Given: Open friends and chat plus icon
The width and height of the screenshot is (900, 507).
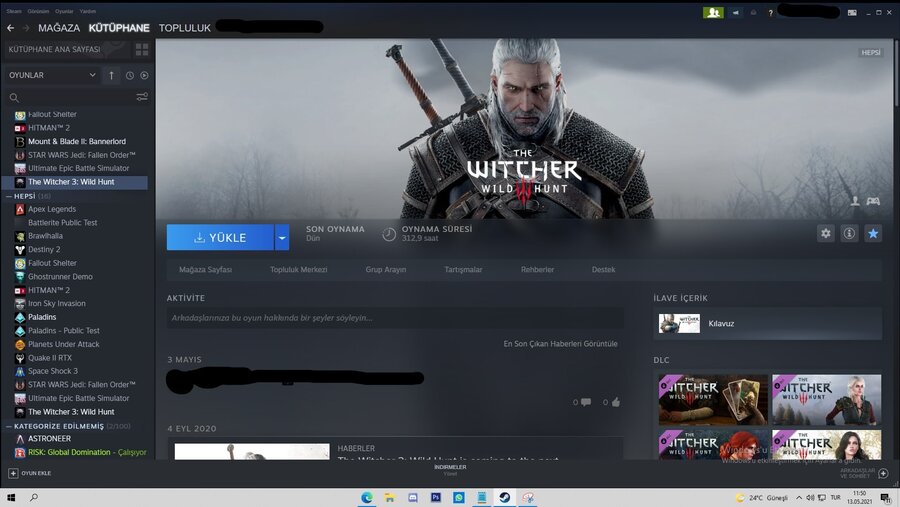Looking at the screenshot, I should pos(883,473).
